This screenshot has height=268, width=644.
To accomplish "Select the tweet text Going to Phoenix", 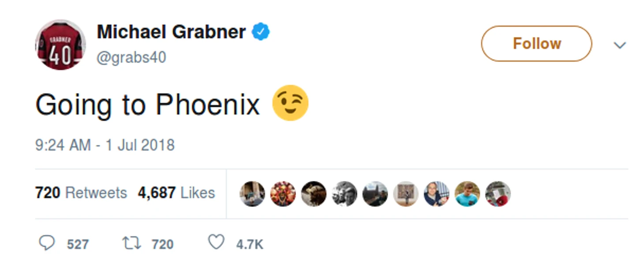I will [147, 104].
